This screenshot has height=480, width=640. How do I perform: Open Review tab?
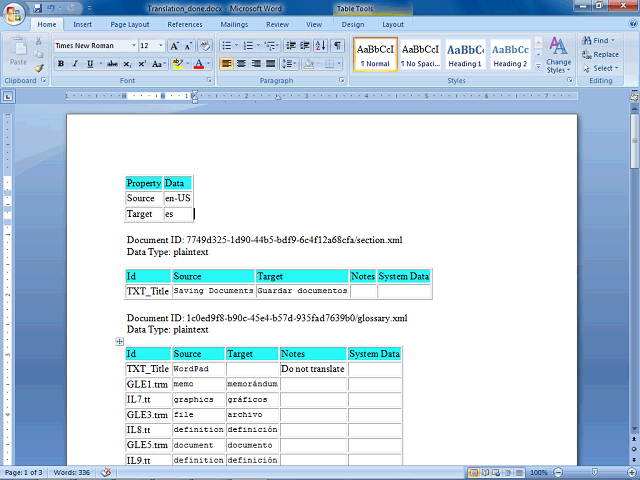[x=278, y=24]
